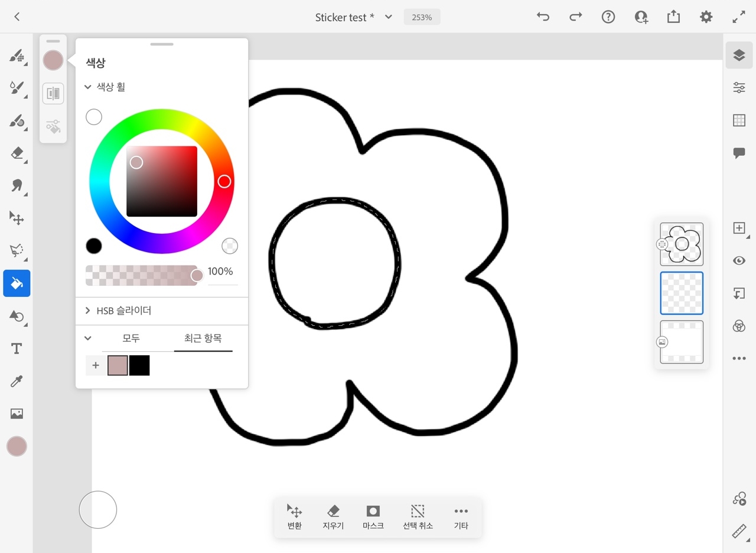Select the flower outline layer thumbnail
756x553 pixels.
[x=682, y=244]
